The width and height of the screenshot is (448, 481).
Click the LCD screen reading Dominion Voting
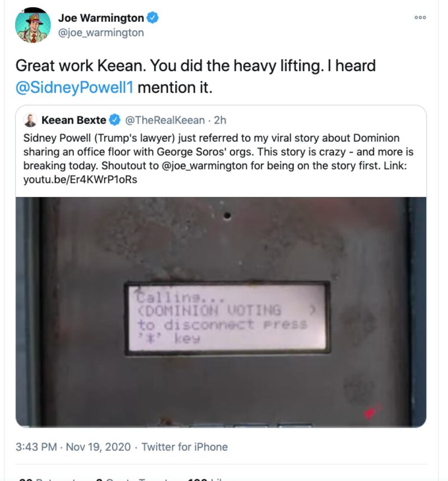[226, 317]
